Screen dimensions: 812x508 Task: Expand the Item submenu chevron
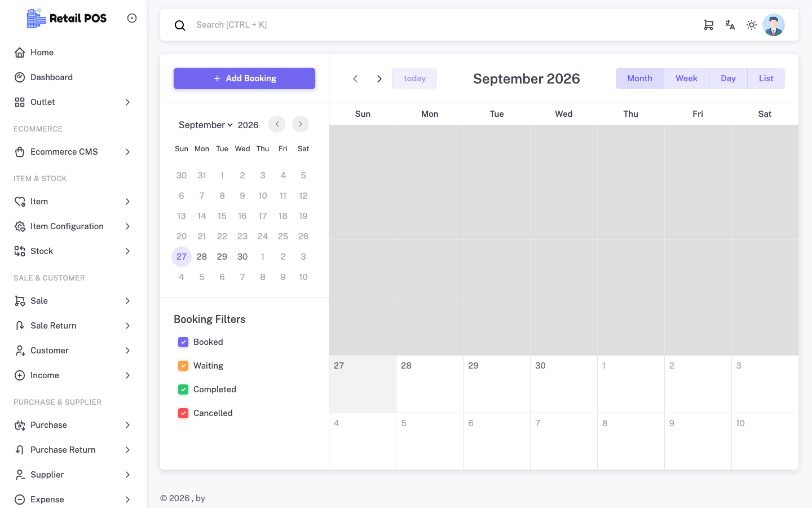tap(128, 202)
